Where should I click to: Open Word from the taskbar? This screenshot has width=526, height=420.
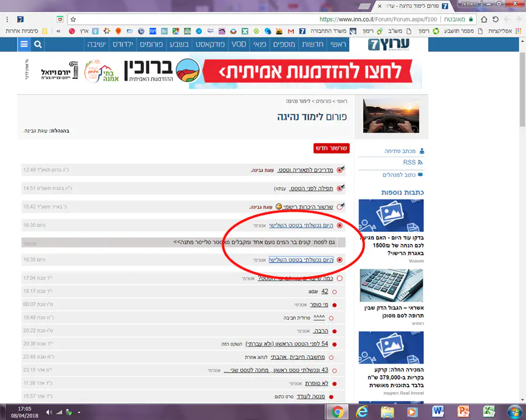(439, 412)
